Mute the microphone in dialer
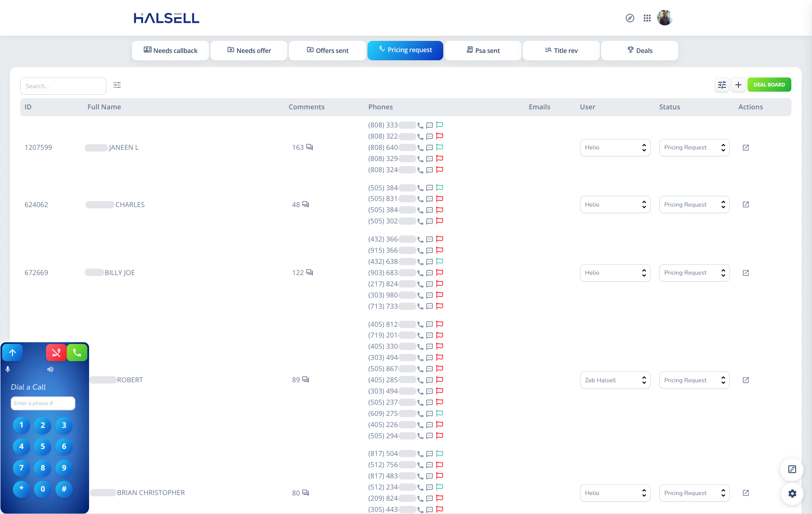This screenshot has height=514, width=812. [8, 369]
